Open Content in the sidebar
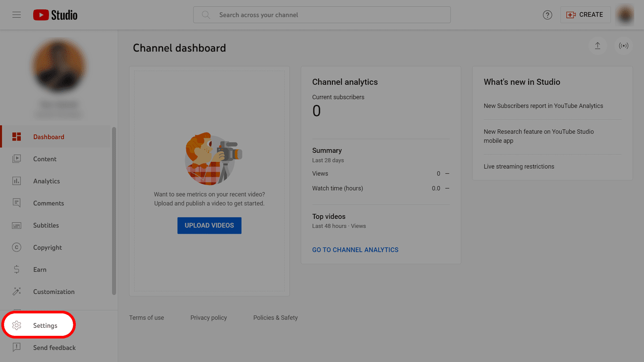Viewport: 644px width, 362px height. [x=45, y=159]
